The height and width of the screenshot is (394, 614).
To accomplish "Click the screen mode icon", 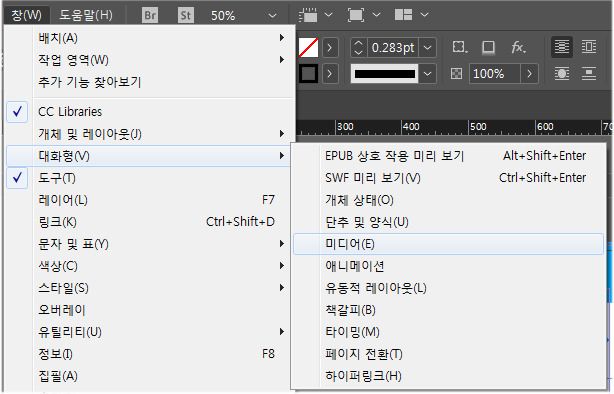I will (356, 15).
